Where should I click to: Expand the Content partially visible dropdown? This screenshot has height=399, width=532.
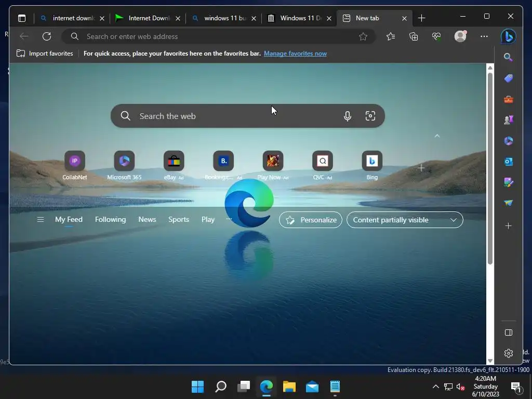(x=405, y=220)
